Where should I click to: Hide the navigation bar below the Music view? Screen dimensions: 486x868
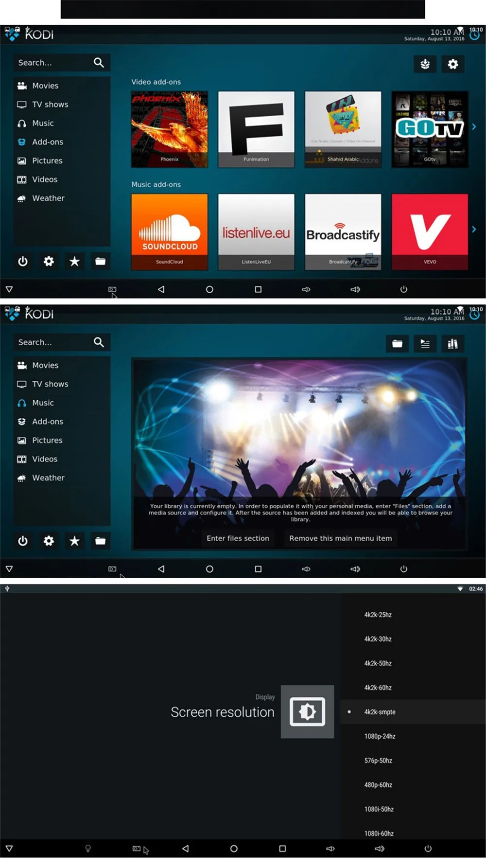pyautogui.click(x=9, y=569)
